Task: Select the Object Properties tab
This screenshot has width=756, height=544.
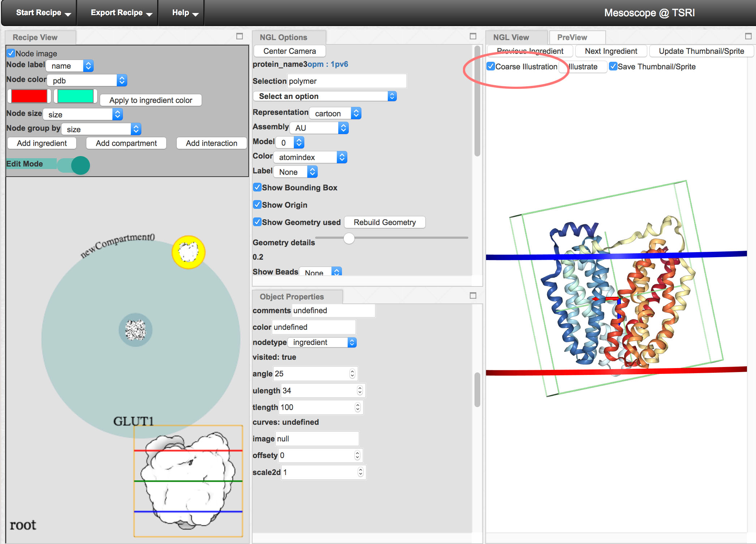Action: [297, 297]
